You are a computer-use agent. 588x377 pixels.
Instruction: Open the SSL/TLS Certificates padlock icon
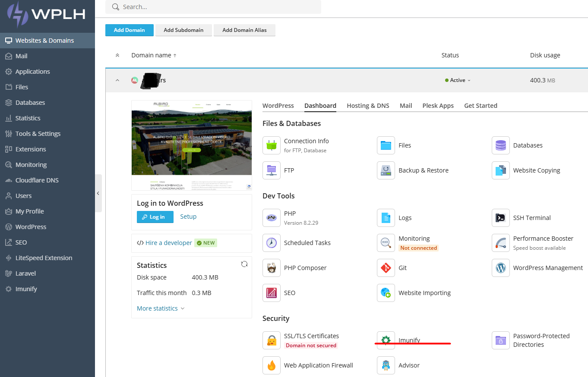click(272, 340)
